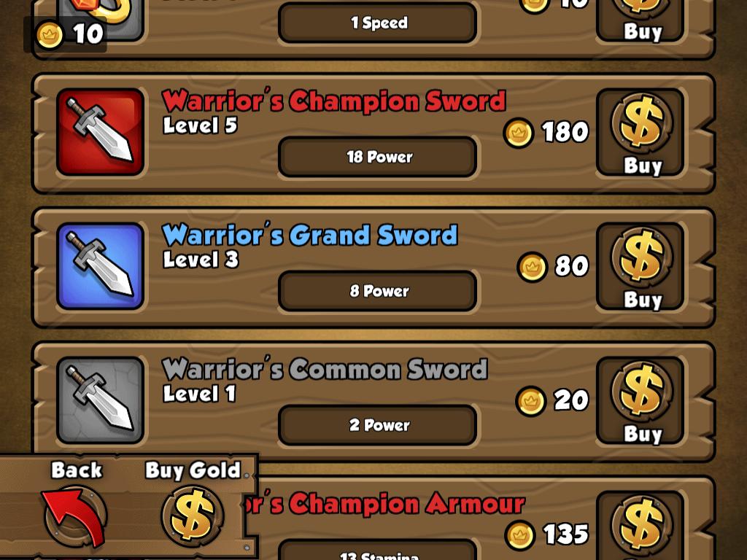Click the gray Common Sword item icon

click(101, 400)
